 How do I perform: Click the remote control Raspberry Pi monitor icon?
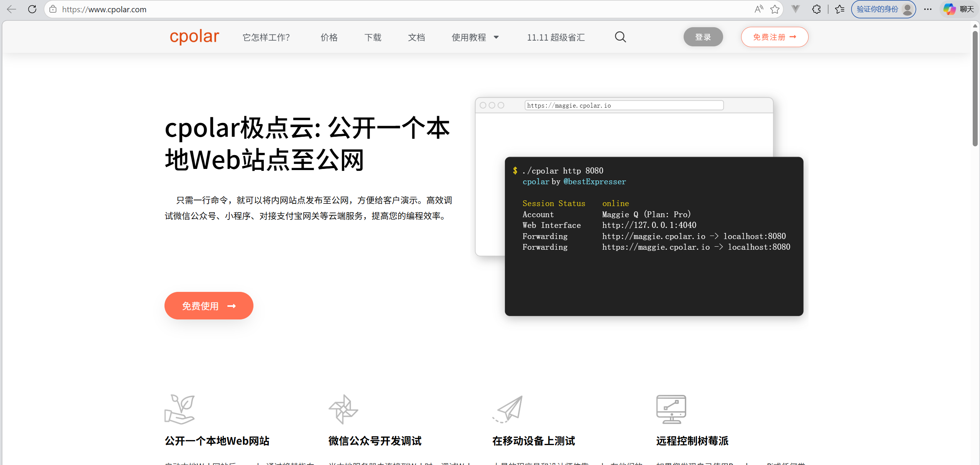[671, 409]
